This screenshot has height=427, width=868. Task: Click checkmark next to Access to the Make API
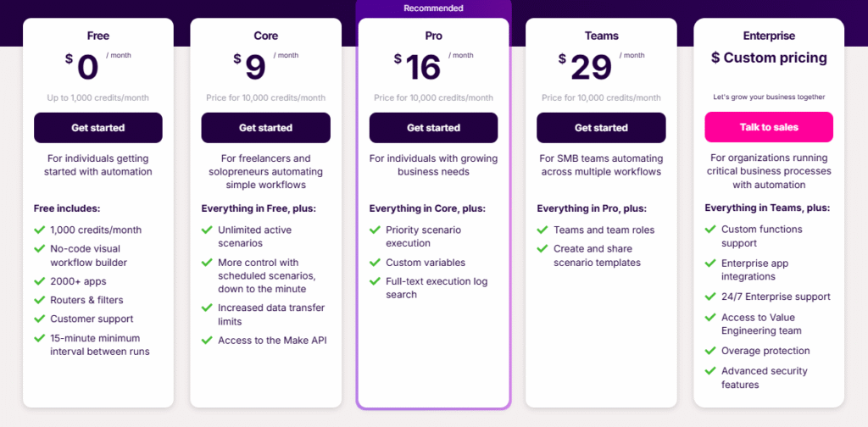pyautogui.click(x=207, y=341)
